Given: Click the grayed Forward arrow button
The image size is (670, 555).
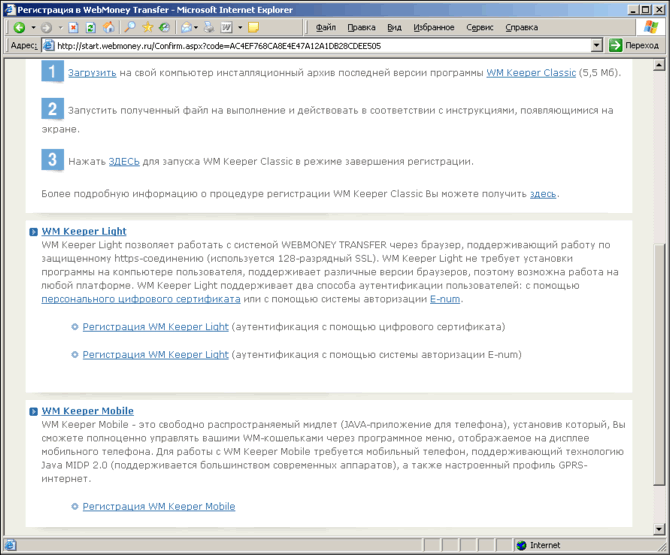Looking at the screenshot, I should coord(46,27).
